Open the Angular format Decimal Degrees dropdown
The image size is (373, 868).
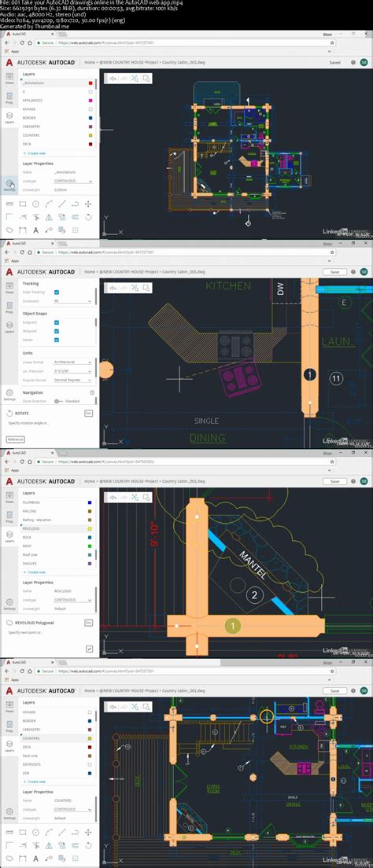[72, 380]
